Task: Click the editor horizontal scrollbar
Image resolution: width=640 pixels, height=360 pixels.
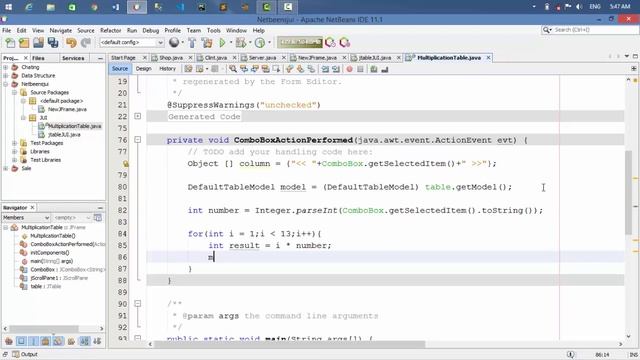Action: click(x=290, y=344)
